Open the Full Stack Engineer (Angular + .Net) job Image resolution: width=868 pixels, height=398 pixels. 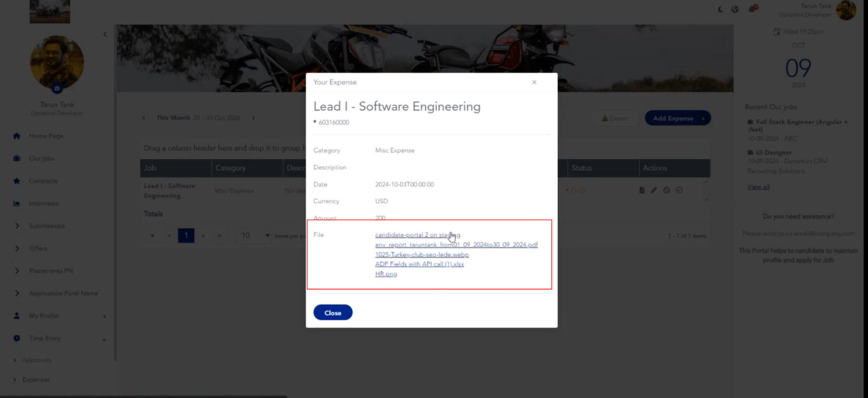coord(798,126)
